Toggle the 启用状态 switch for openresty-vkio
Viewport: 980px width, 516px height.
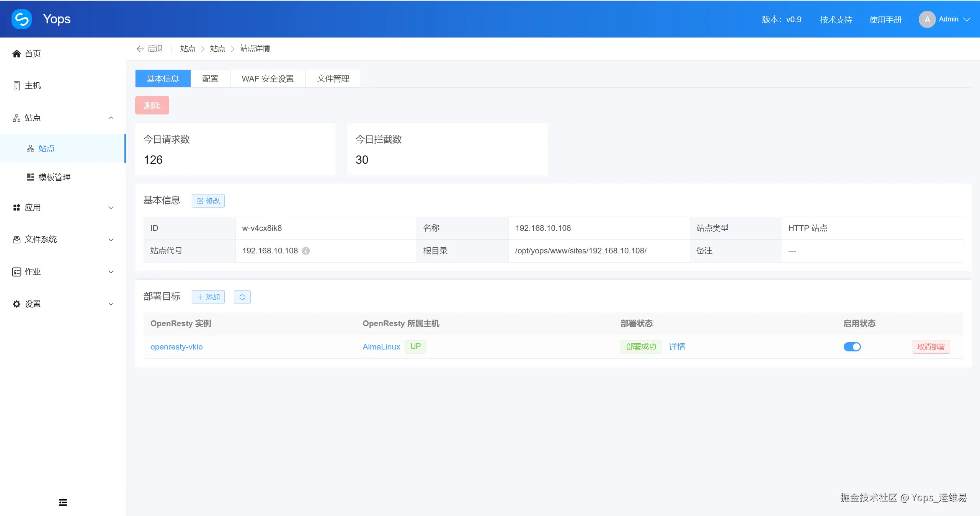point(852,347)
